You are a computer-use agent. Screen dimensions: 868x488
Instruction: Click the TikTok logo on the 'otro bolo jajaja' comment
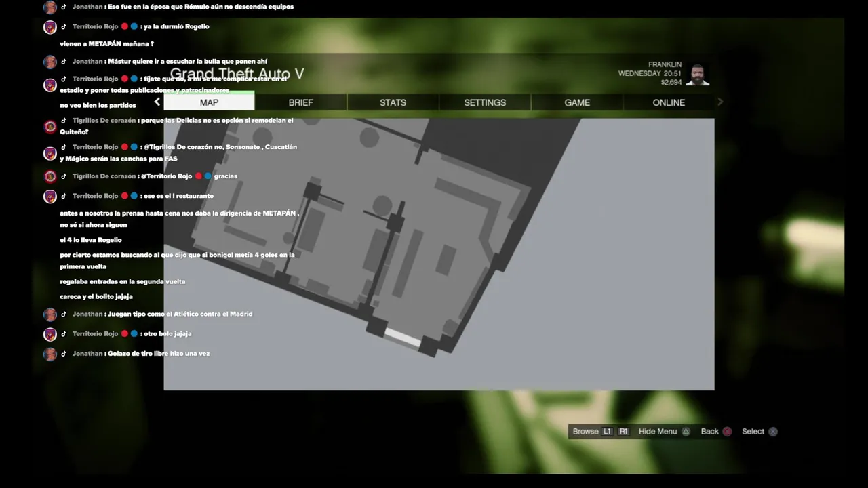point(64,333)
